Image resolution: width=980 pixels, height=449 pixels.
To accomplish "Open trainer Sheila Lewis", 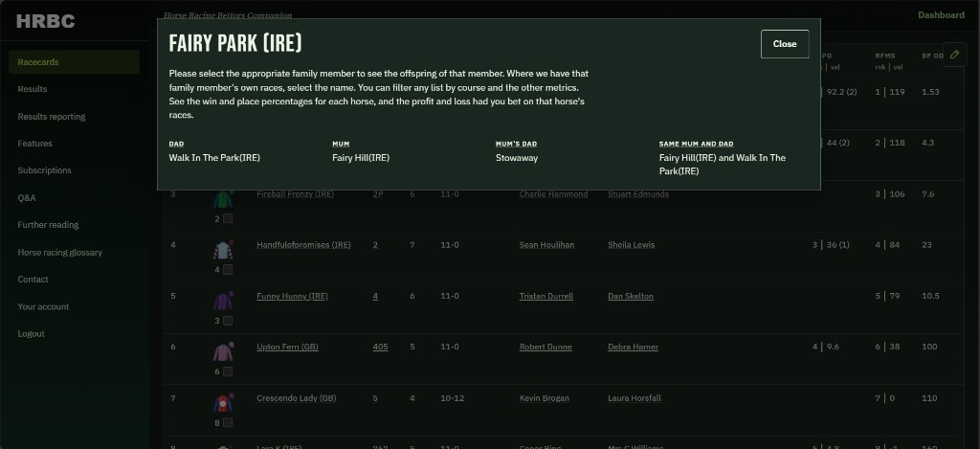I will [x=632, y=244].
